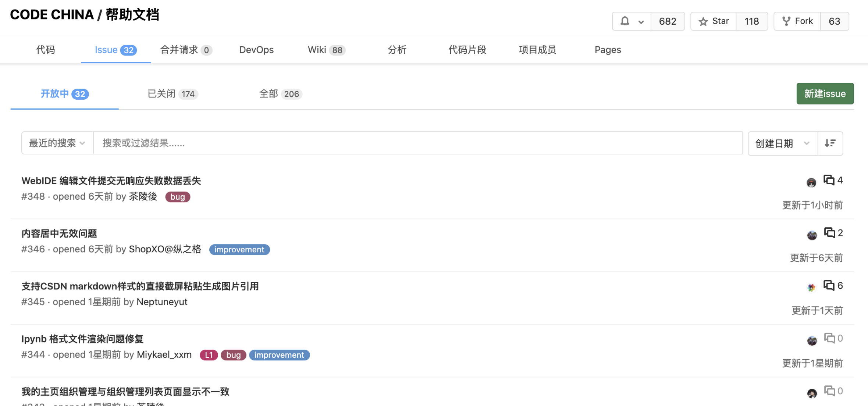Click the 新建issue button

825,93
